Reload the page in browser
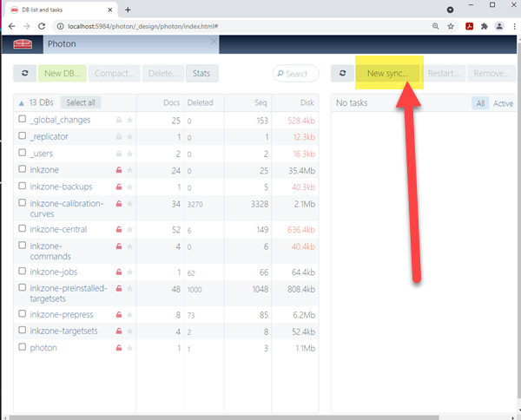The height and width of the screenshot is (420, 521). click(42, 26)
